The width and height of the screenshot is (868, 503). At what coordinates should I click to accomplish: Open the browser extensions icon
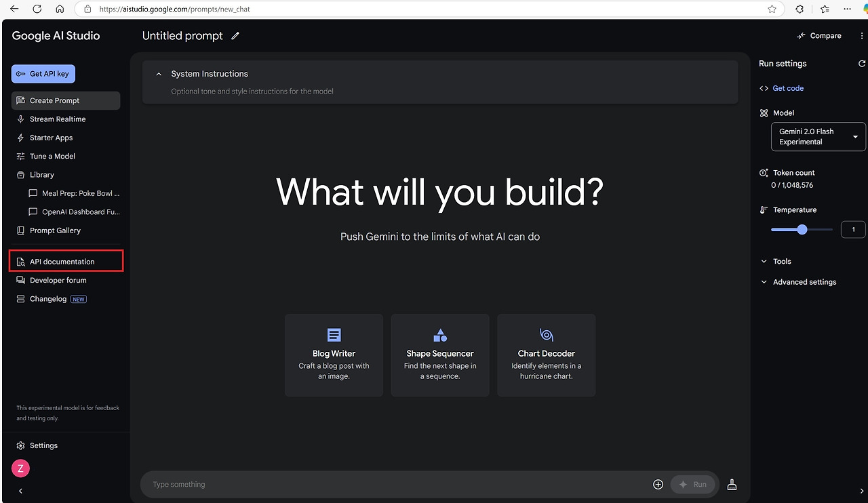(x=800, y=9)
